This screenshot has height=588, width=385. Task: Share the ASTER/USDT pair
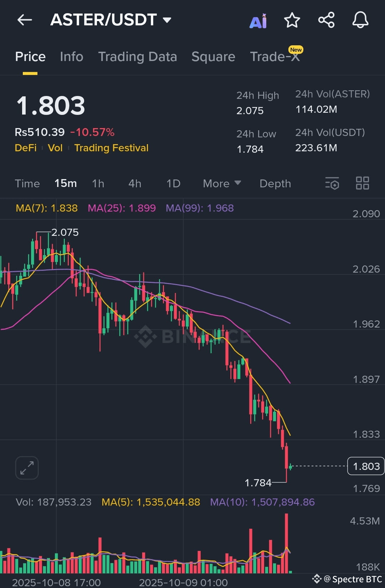pyautogui.click(x=326, y=20)
